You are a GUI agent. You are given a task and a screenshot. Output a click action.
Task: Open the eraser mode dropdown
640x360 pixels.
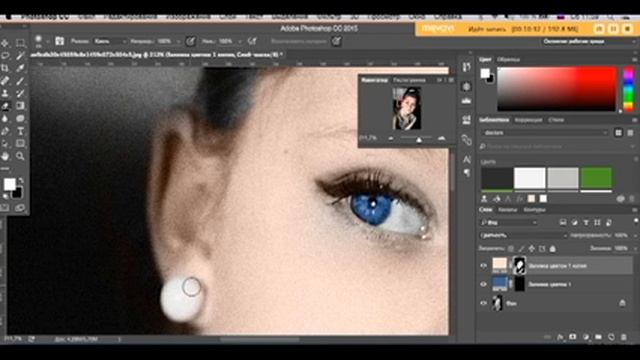[110, 41]
